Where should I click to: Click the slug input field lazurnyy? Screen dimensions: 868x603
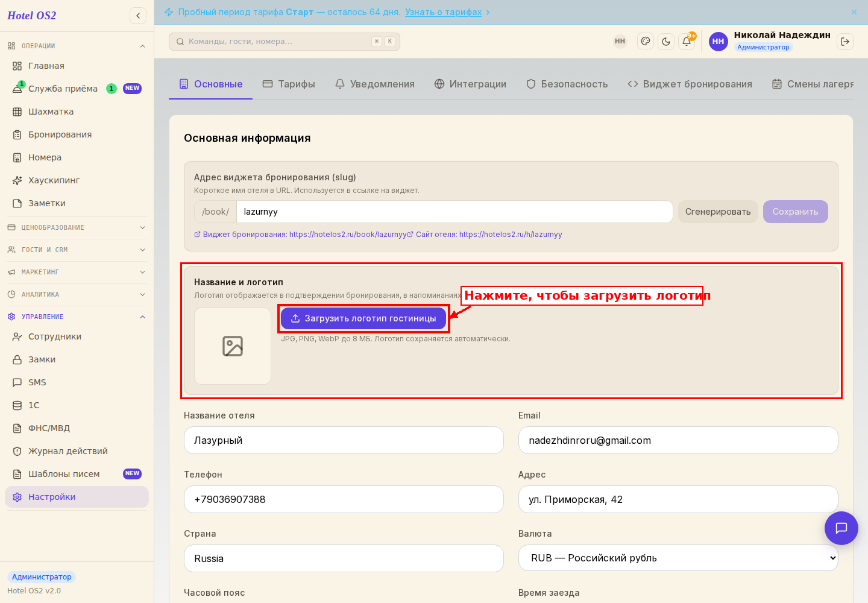[454, 212]
